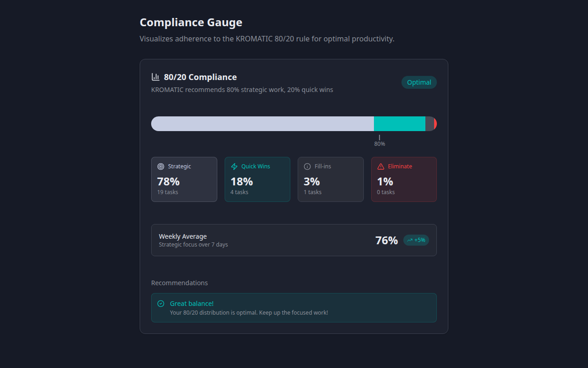The image size is (588, 368).
Task: Switch to the Quick Wins card
Action: [257, 179]
